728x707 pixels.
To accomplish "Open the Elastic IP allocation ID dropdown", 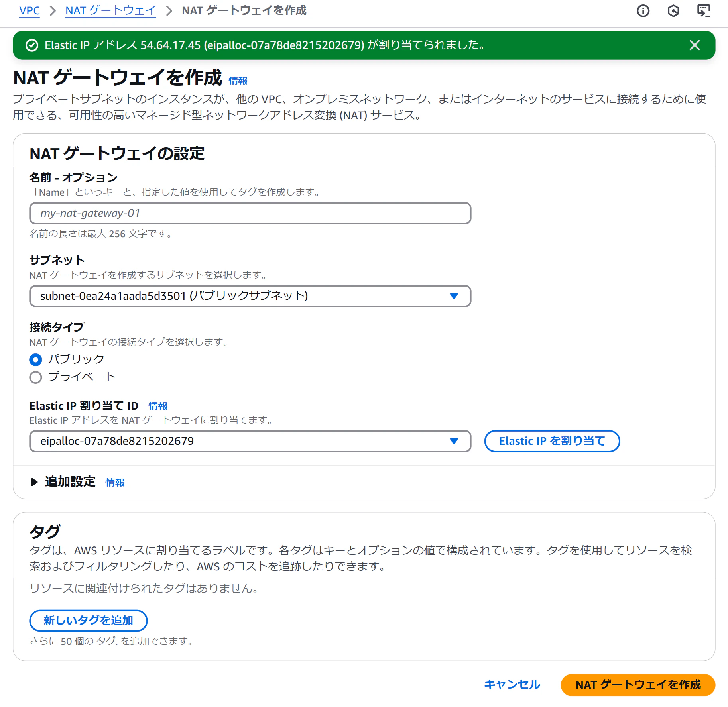I will 250,441.
